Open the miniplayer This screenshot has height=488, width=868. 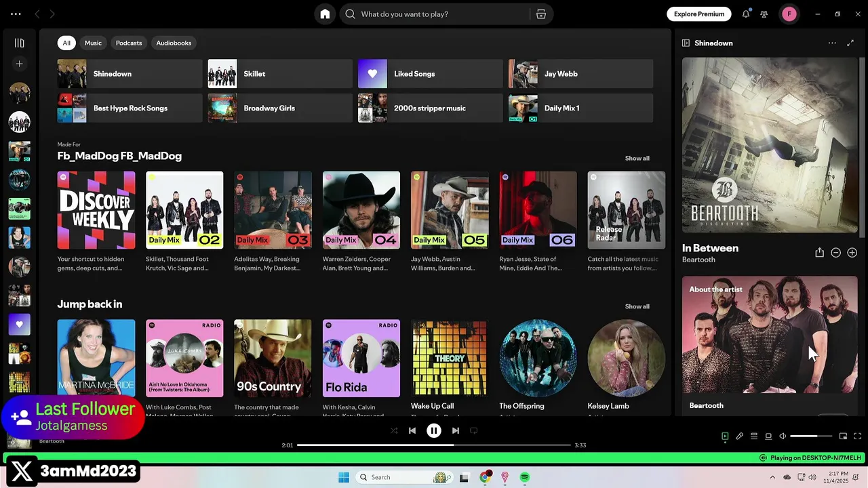pos(843,436)
